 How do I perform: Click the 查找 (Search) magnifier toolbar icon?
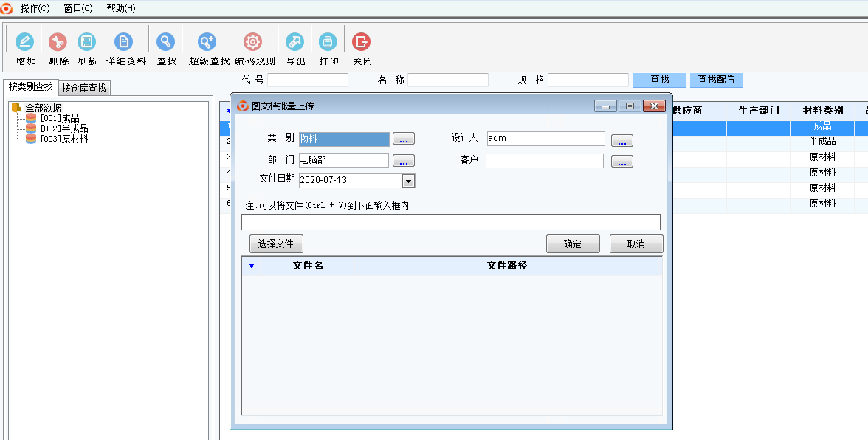tap(166, 42)
